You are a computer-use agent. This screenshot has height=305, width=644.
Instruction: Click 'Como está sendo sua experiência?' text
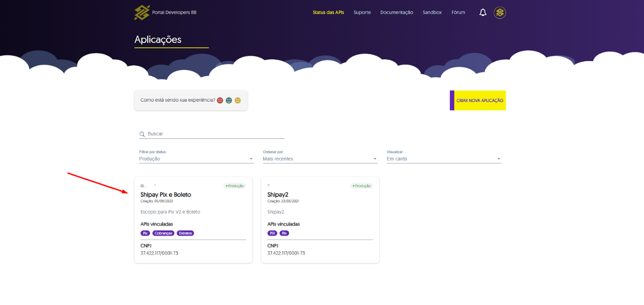(x=178, y=100)
